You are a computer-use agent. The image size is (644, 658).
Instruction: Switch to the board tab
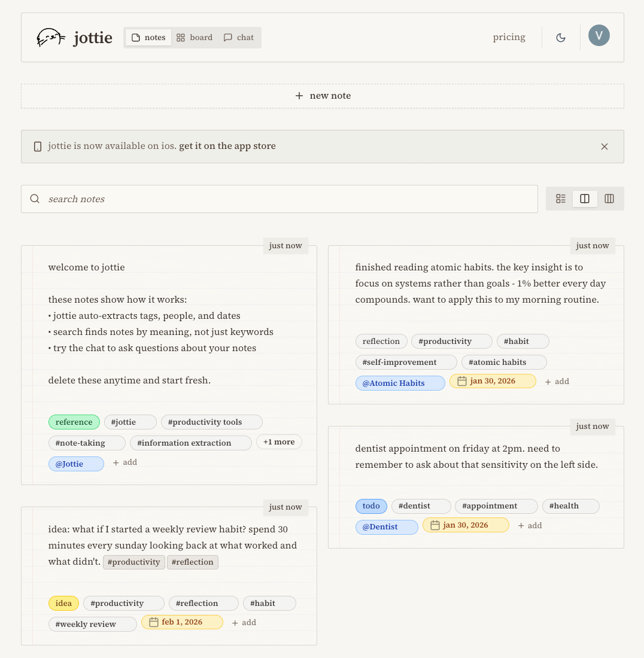point(194,37)
